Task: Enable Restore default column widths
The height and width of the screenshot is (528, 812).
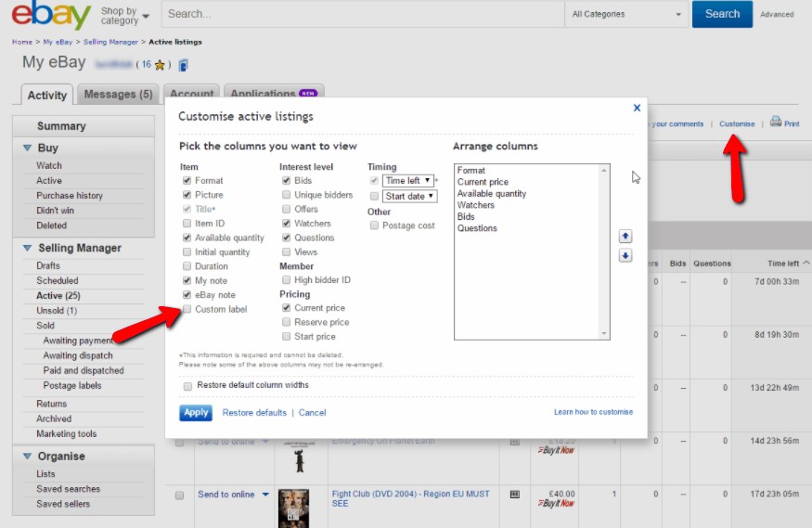Action: 187,386
